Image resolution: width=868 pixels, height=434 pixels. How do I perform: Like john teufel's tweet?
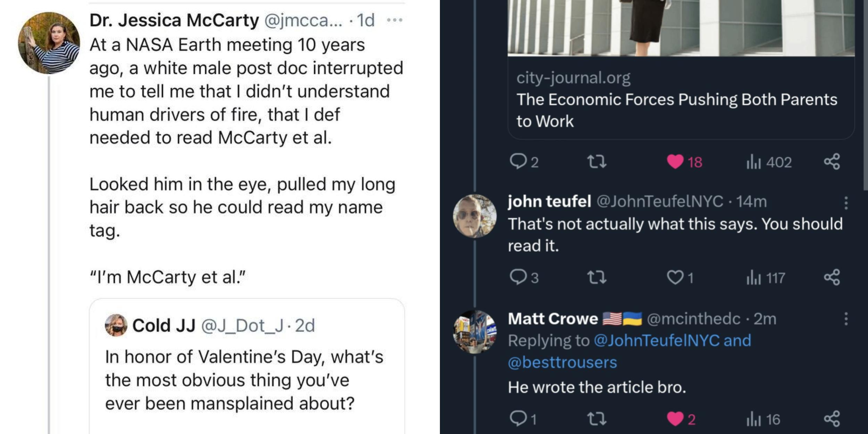point(675,277)
